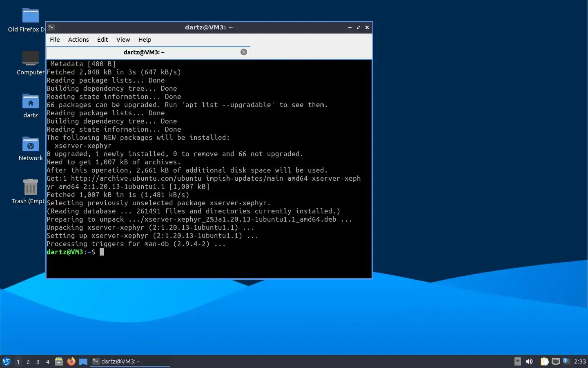Click the terminal prompt dartz@VM3:~$

tap(71, 252)
